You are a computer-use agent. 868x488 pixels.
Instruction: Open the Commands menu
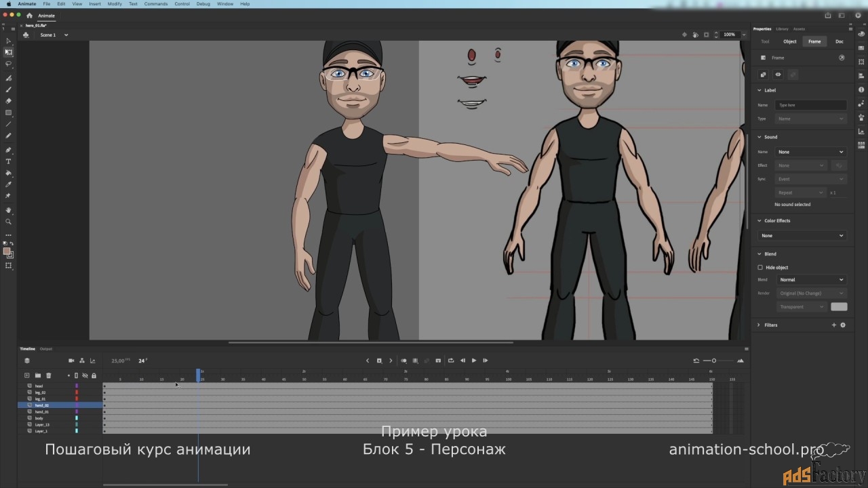point(156,4)
